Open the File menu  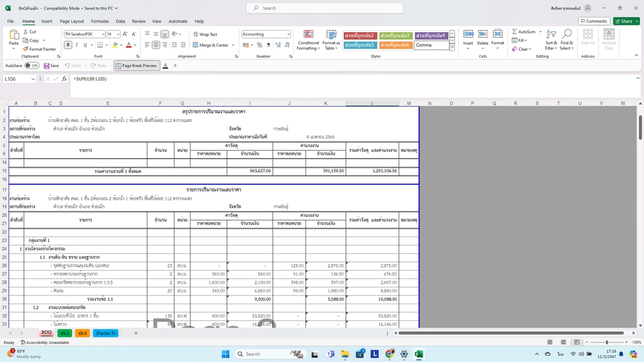pyautogui.click(x=11, y=21)
